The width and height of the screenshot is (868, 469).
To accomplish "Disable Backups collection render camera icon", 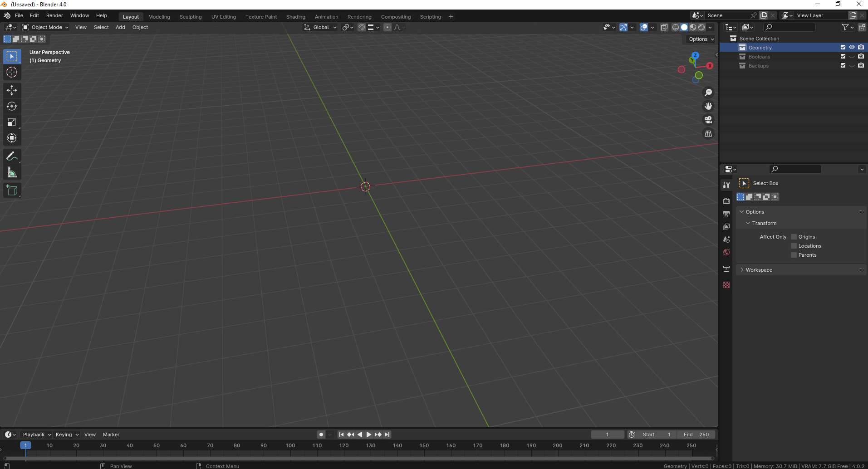I will pyautogui.click(x=861, y=65).
